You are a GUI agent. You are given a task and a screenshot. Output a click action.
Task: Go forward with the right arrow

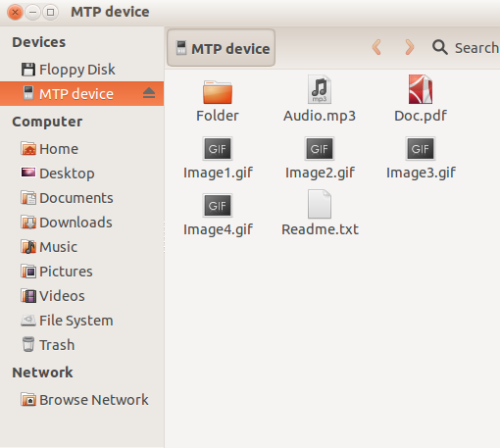click(409, 48)
